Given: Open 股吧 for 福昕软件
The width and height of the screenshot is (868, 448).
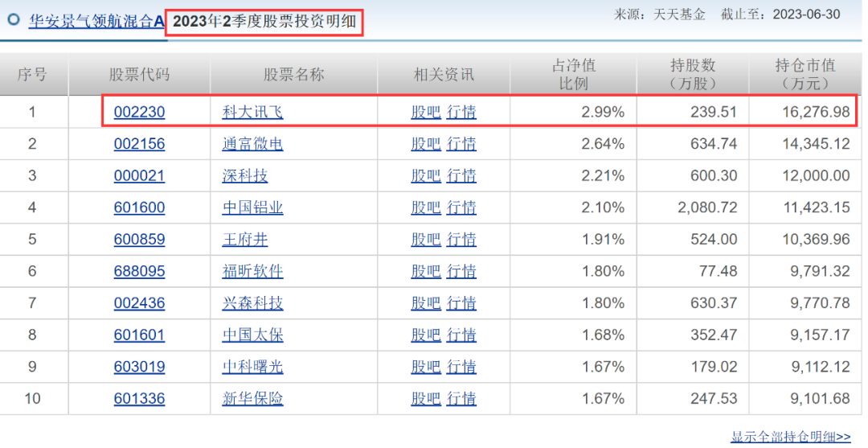Looking at the screenshot, I should [426, 271].
